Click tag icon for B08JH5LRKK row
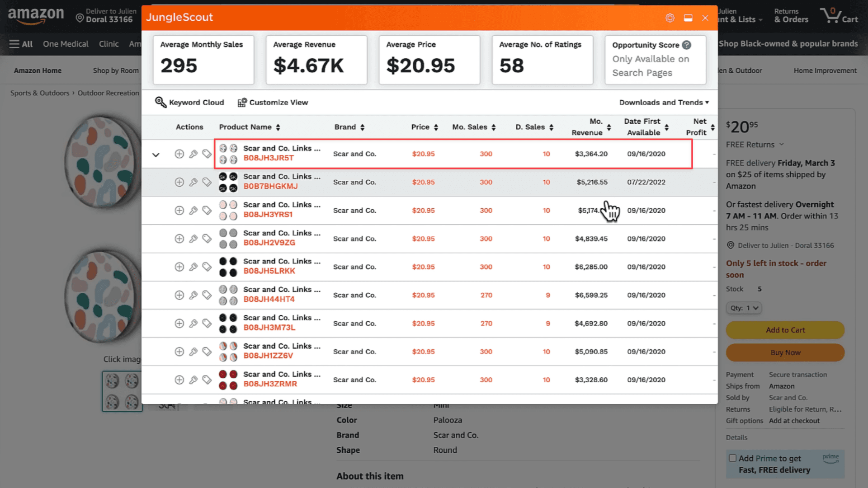 [207, 267]
